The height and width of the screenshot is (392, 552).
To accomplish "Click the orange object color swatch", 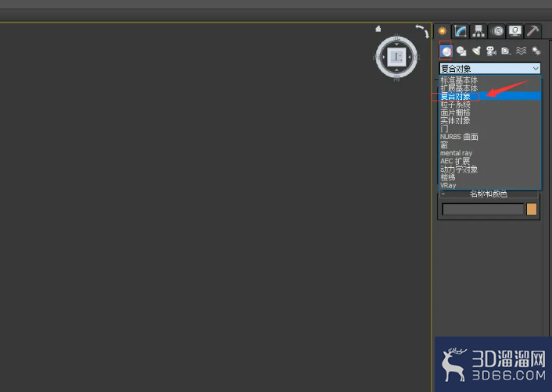I will coord(532,208).
